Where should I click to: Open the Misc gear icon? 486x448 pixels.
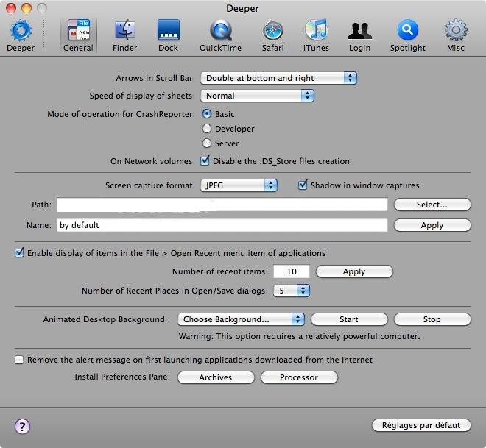coord(456,35)
